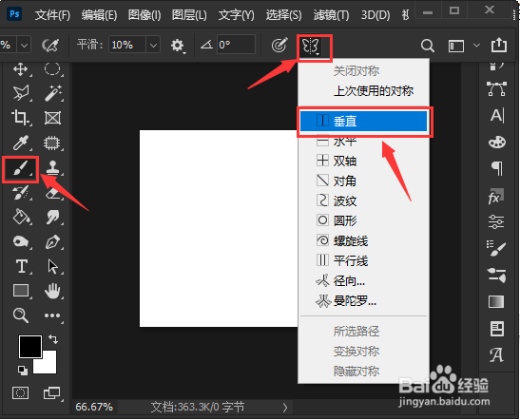
Task: Open the 文字(Y) menu
Action: tap(236, 15)
